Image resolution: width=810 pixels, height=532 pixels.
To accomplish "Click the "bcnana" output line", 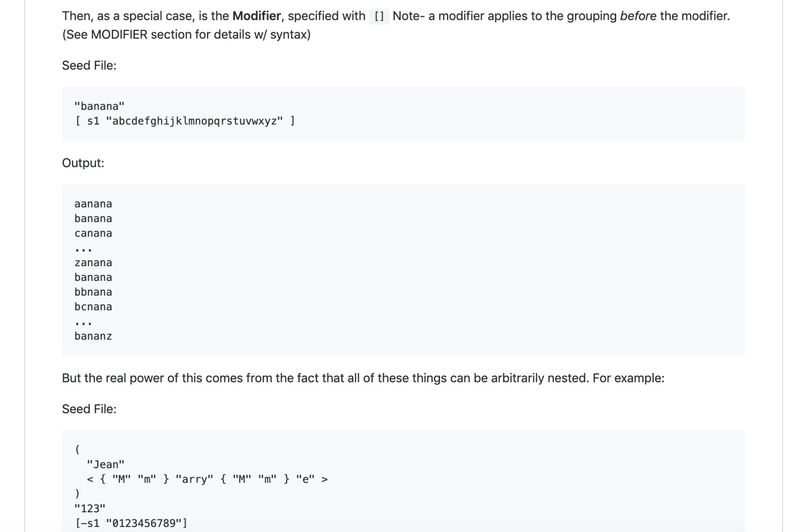I will point(93,307).
